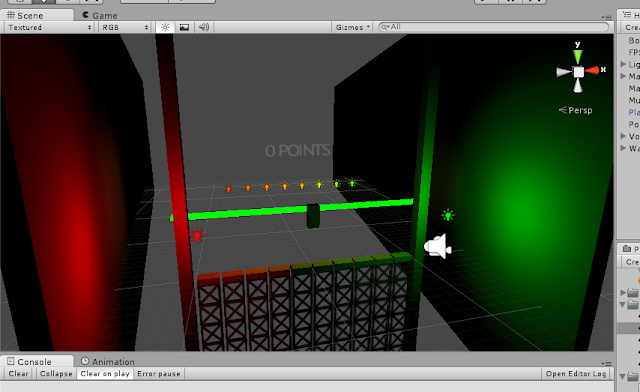The width and height of the screenshot is (640, 392).
Task: Switch to the Animation tab
Action: point(108,361)
